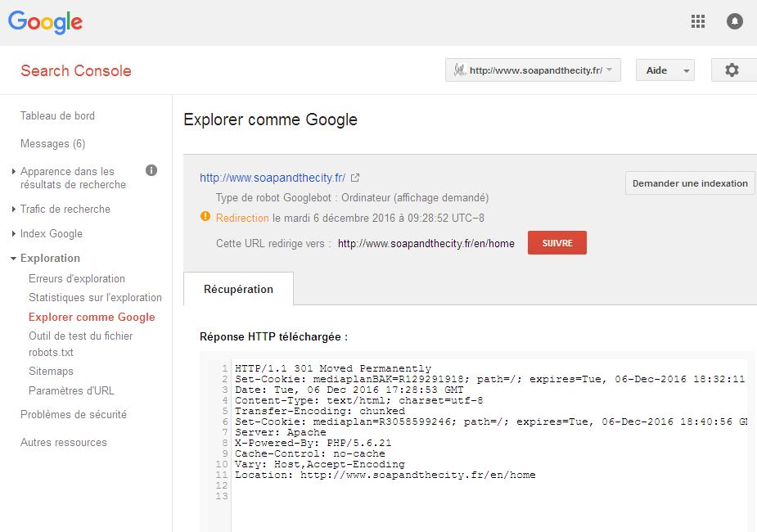The width and height of the screenshot is (757, 532).
Task: Open Outil de test du fichier robots.txt
Action: coord(81,345)
